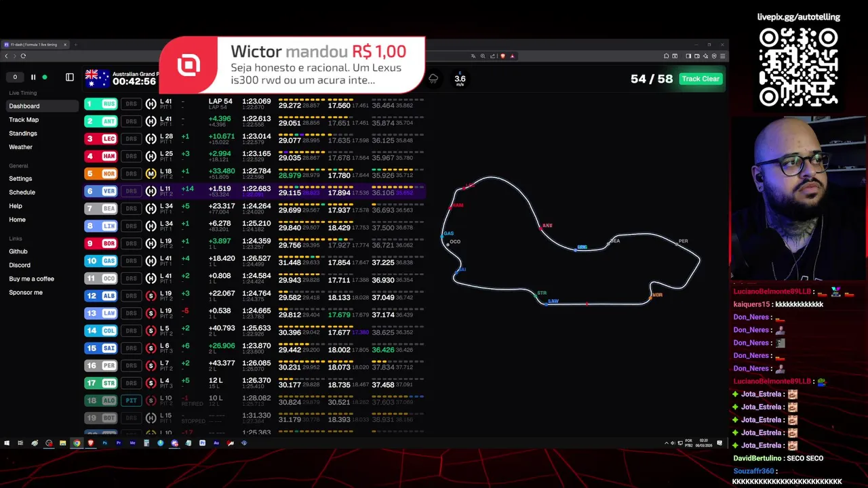
Task: Click the zoom magnifier icon in address bar
Action: [483, 56]
